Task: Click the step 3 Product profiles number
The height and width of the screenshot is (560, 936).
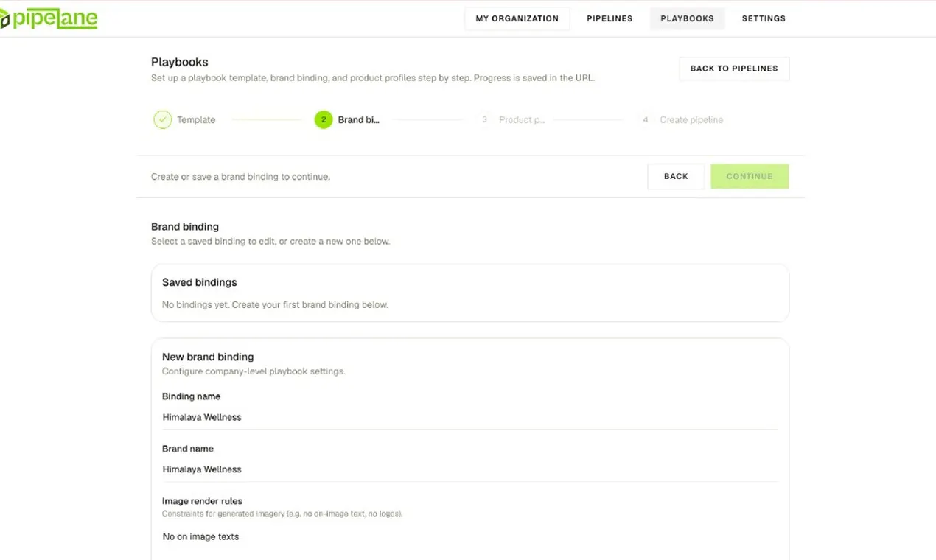Action: click(x=484, y=119)
